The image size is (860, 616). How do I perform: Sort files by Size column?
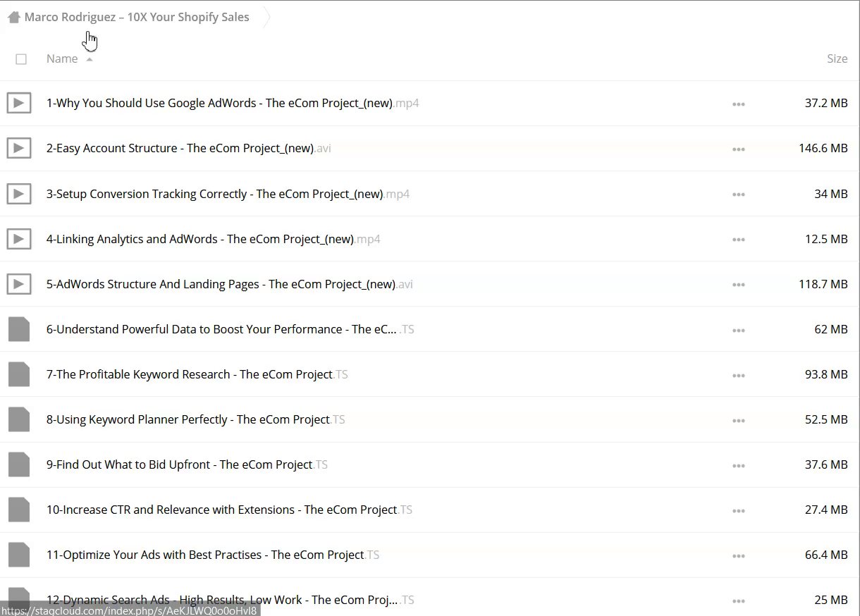837,59
